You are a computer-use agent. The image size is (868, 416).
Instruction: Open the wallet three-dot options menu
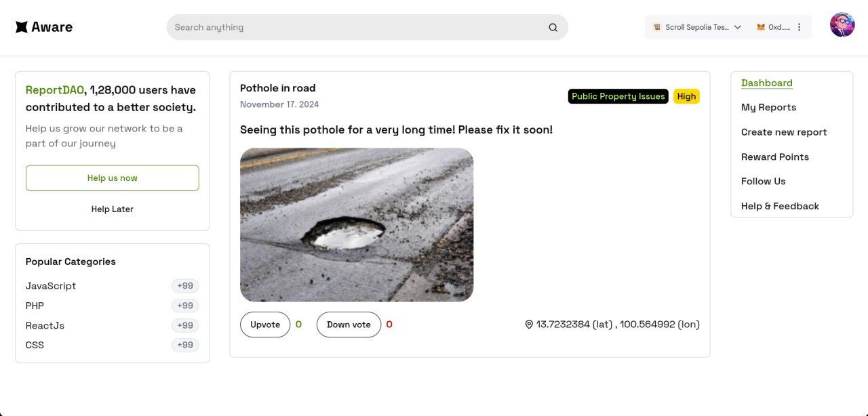799,27
